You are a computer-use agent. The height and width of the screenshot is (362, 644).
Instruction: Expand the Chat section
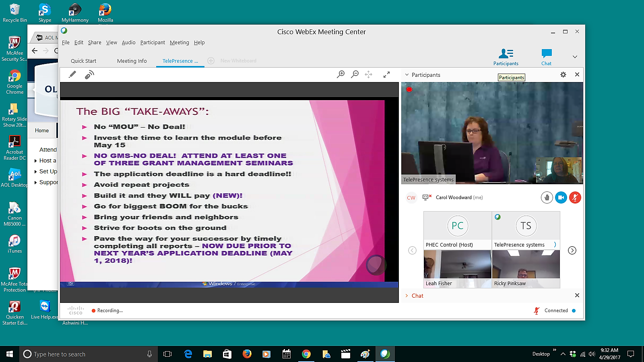tap(407, 296)
